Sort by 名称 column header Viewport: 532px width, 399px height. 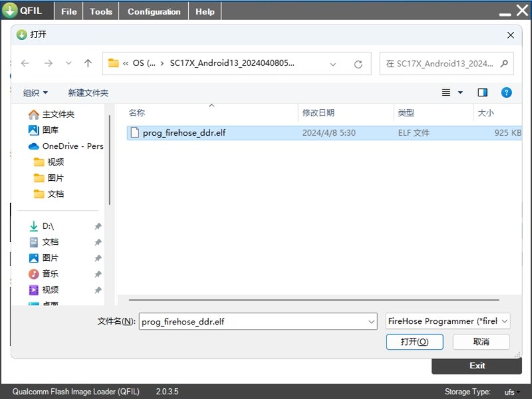(137, 112)
